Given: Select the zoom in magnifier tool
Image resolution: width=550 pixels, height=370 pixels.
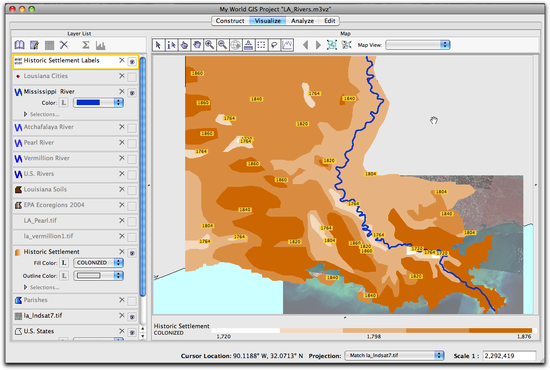Looking at the screenshot, I should click(210, 45).
